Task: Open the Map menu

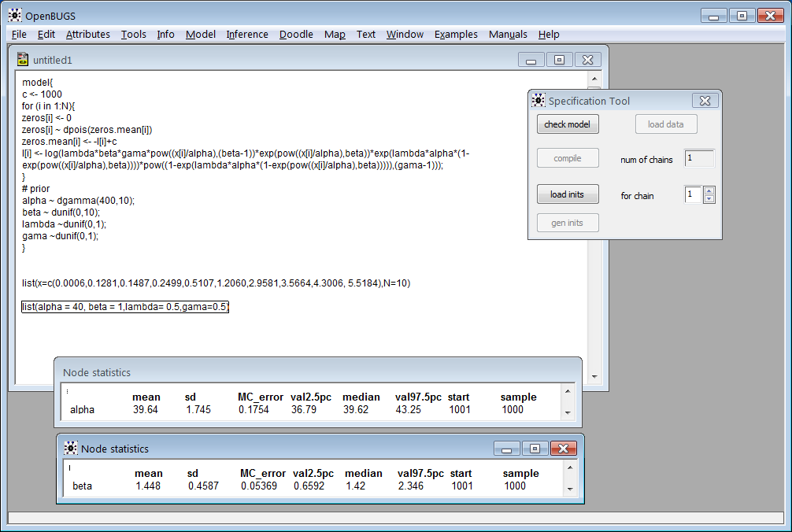Action: pos(335,35)
